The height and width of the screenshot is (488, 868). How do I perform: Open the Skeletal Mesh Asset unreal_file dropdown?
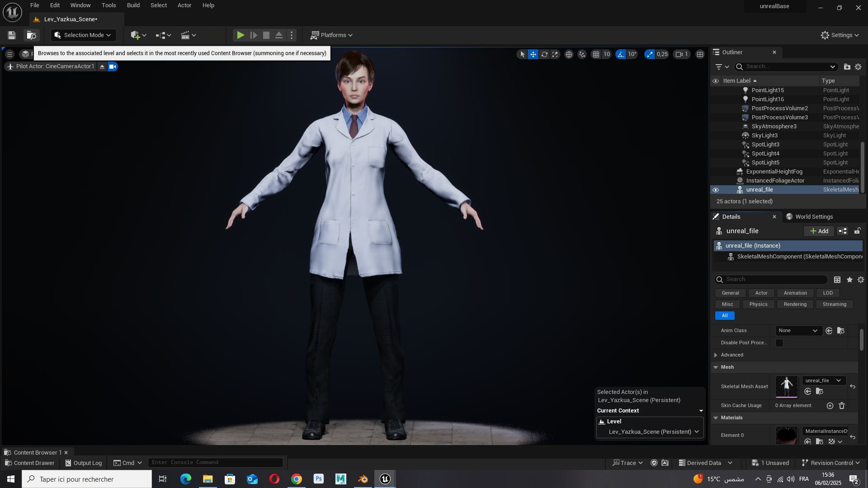pos(823,380)
